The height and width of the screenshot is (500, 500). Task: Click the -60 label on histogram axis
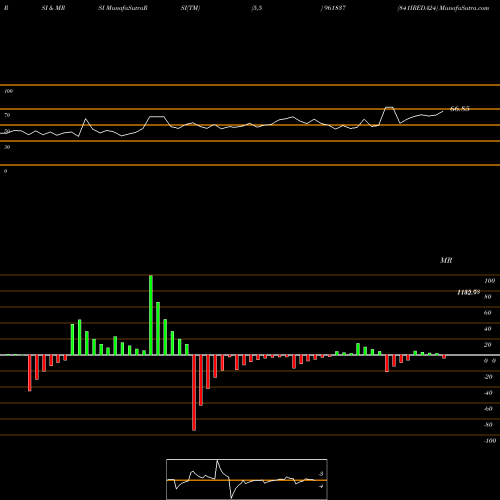click(x=488, y=409)
